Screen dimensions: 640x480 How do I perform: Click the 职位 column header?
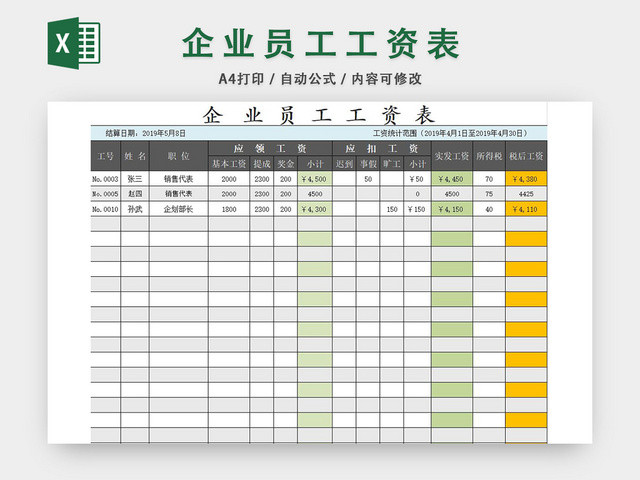pyautogui.click(x=179, y=156)
